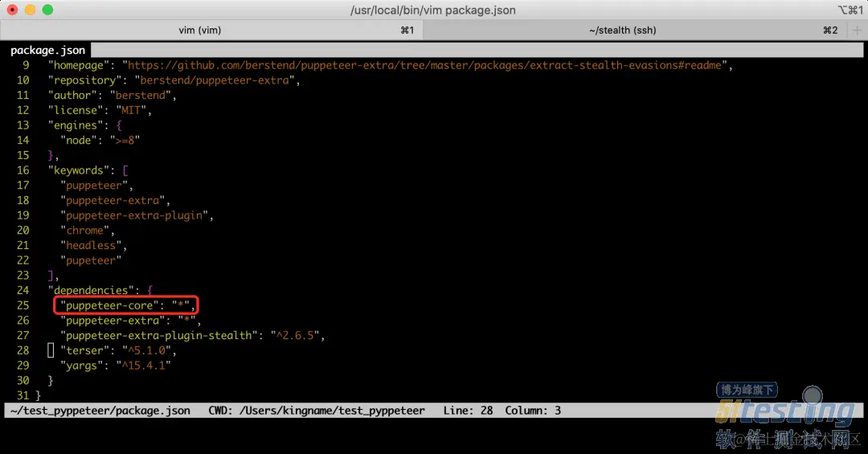Viewport: 868px width, 454px height.
Task: Click the "berstend" author value on line 11
Action: (140, 96)
